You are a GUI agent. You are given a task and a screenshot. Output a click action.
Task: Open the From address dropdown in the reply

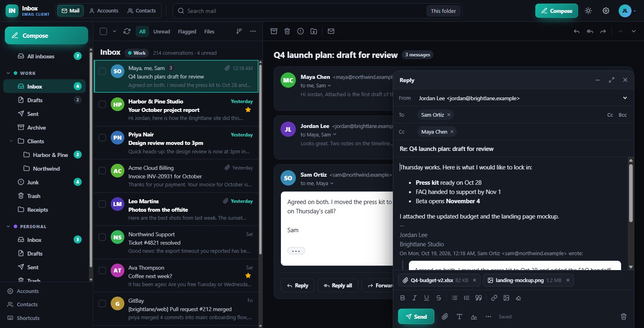(625, 98)
